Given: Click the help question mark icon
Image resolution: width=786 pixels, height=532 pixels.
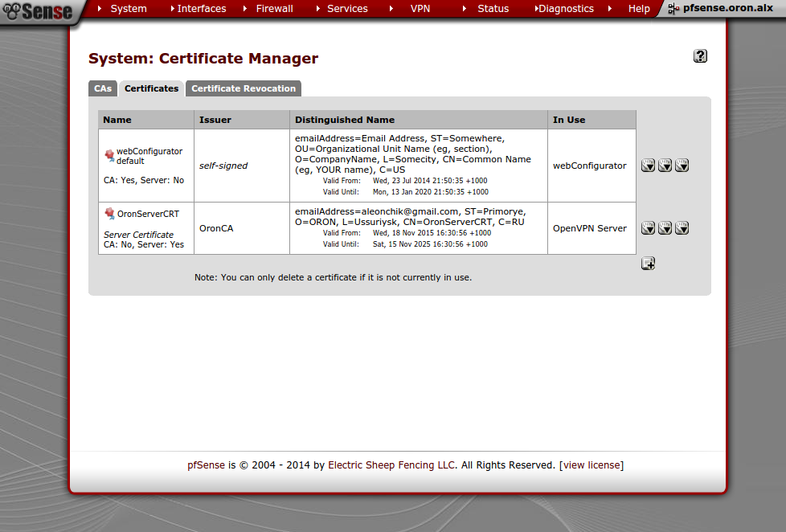Looking at the screenshot, I should (x=700, y=56).
